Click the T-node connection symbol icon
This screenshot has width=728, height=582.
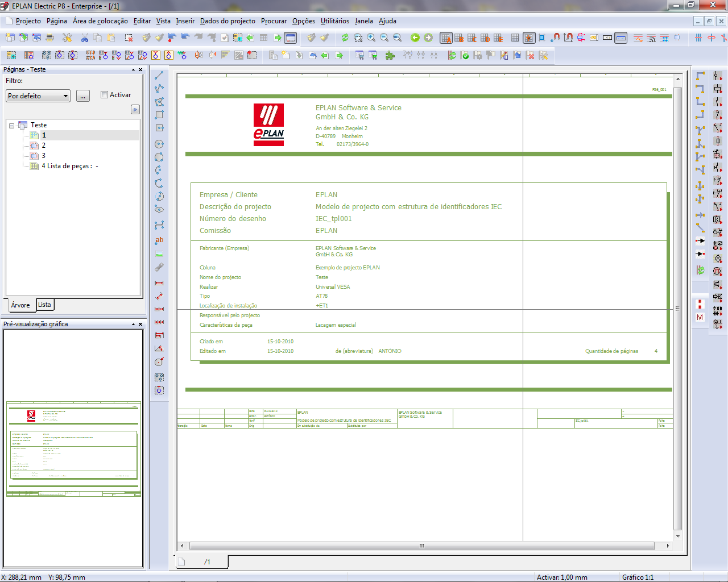pos(700,130)
